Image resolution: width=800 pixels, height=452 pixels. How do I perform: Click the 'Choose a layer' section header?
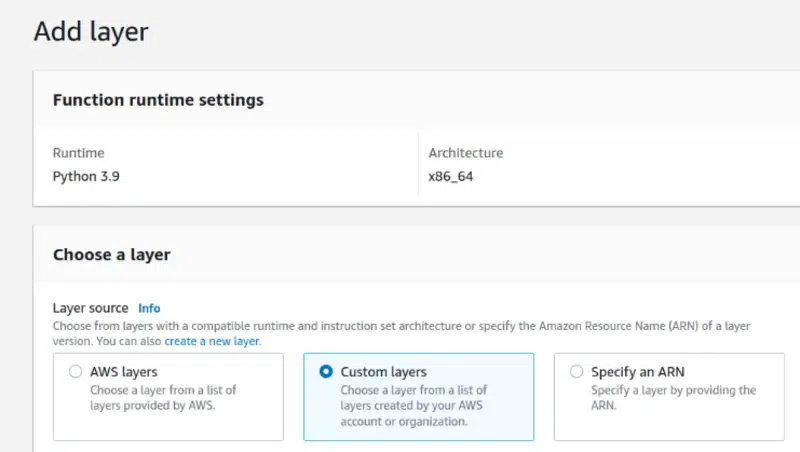click(x=111, y=254)
